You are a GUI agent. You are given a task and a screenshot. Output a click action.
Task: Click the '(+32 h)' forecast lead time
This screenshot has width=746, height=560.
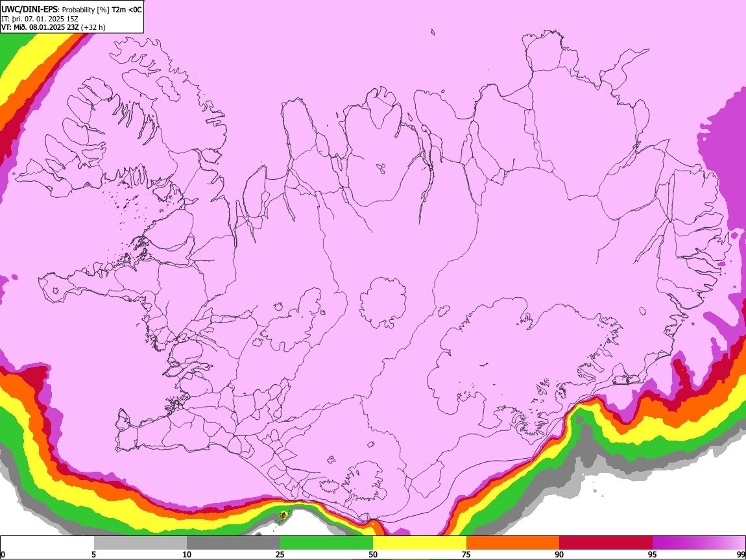pos(93,27)
